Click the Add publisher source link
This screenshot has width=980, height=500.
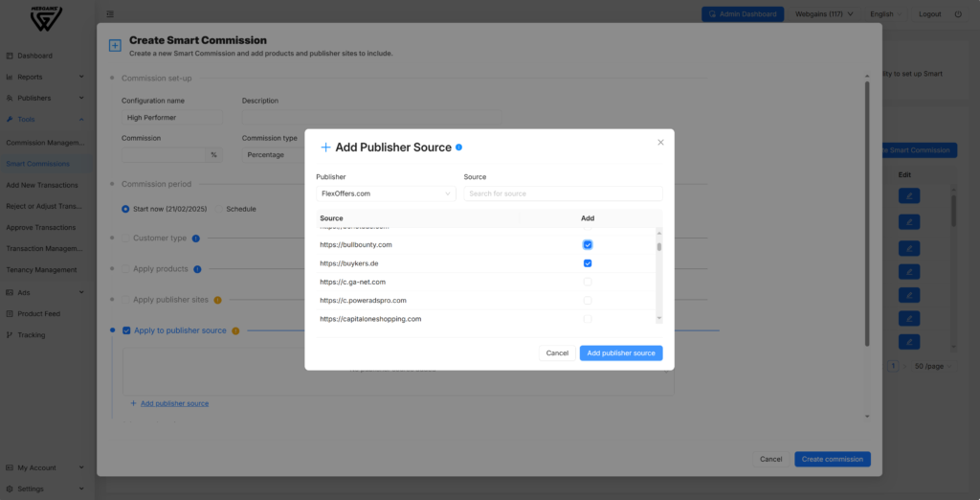pos(174,403)
